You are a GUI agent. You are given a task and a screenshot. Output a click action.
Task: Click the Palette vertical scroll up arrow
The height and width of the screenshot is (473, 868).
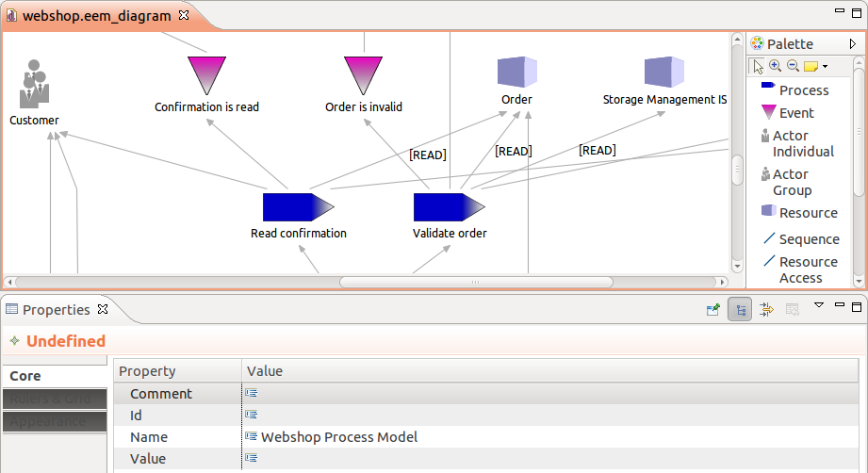coord(859,62)
